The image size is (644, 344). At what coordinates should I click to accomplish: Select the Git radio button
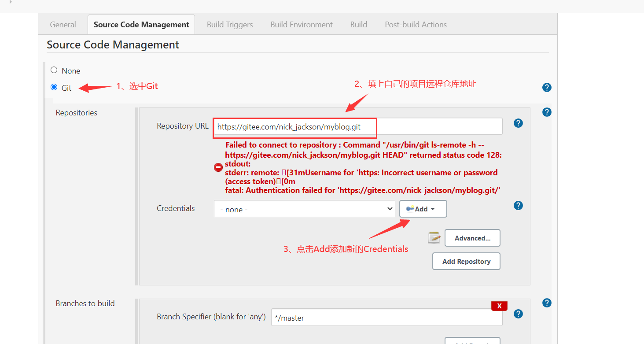coord(54,87)
